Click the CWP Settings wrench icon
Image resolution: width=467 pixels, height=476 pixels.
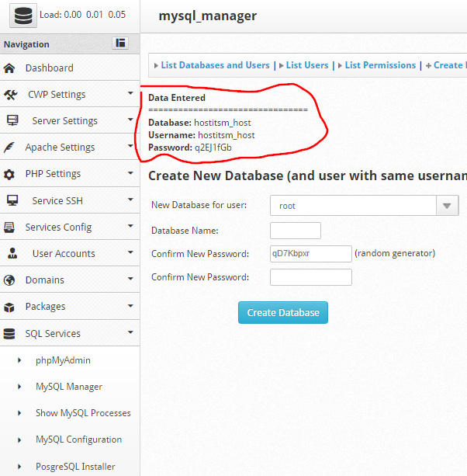(11, 95)
